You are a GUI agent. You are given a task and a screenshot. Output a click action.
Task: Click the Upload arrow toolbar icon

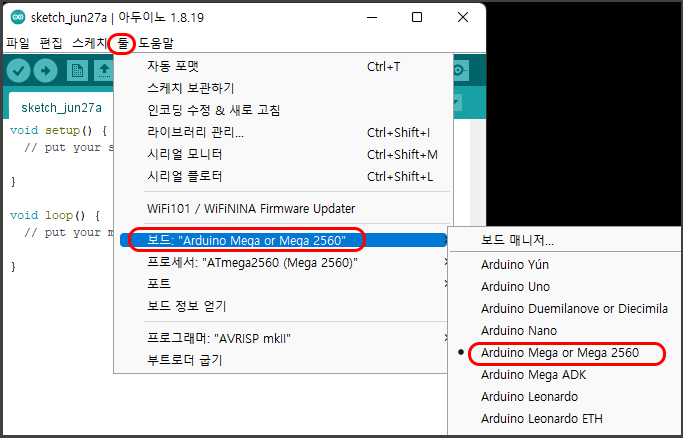pyautogui.click(x=46, y=70)
